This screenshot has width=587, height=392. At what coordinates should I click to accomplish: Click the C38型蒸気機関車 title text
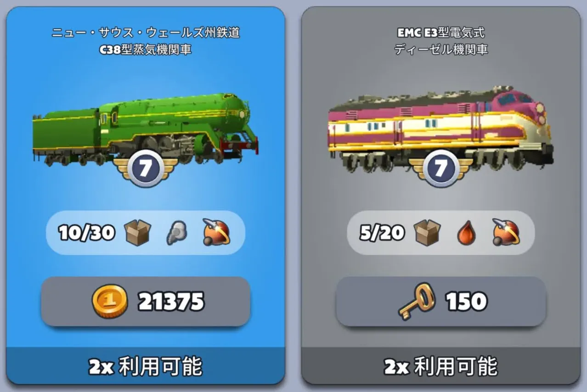click(x=145, y=49)
